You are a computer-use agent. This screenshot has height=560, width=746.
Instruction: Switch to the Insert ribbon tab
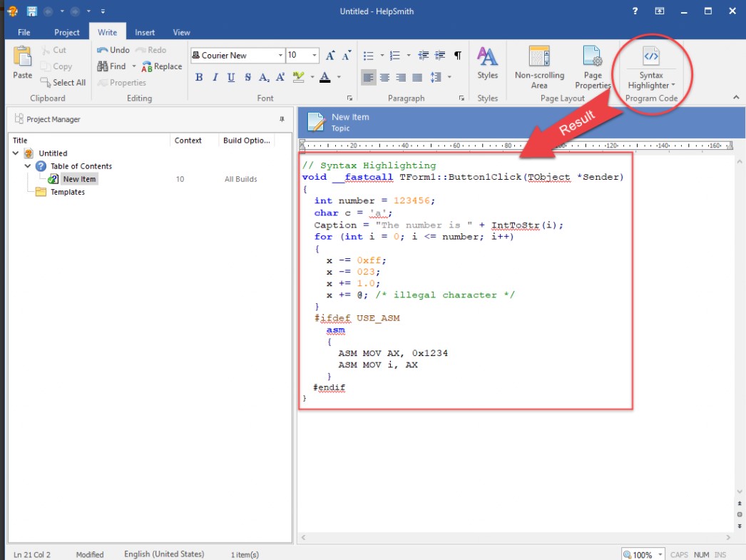click(x=145, y=32)
